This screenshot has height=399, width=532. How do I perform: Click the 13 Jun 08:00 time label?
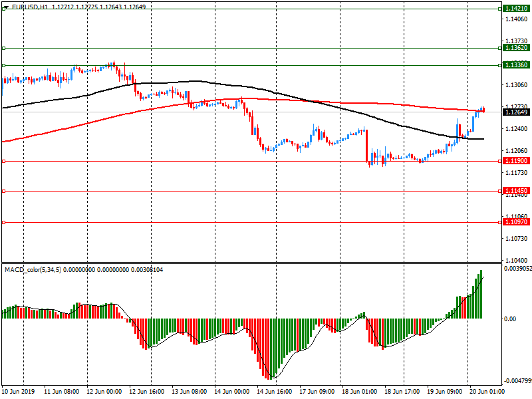click(x=190, y=391)
